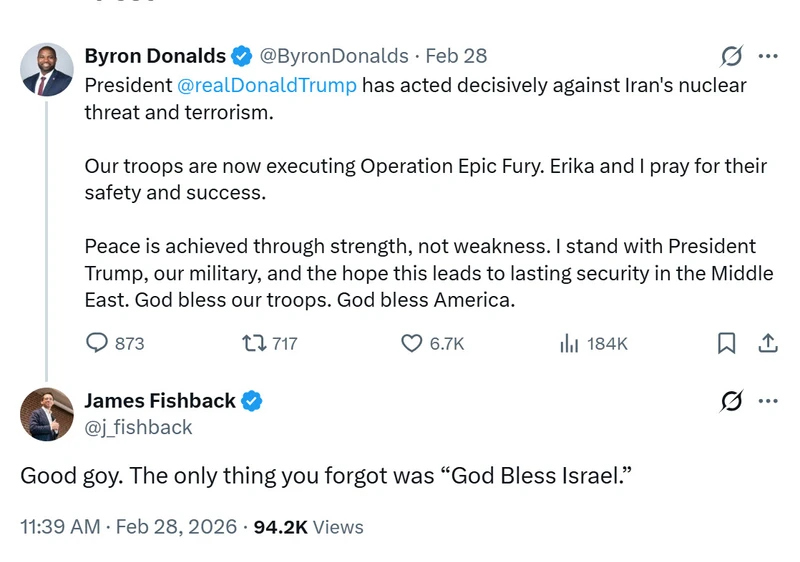Open the Feb 28 post date link

(456, 56)
